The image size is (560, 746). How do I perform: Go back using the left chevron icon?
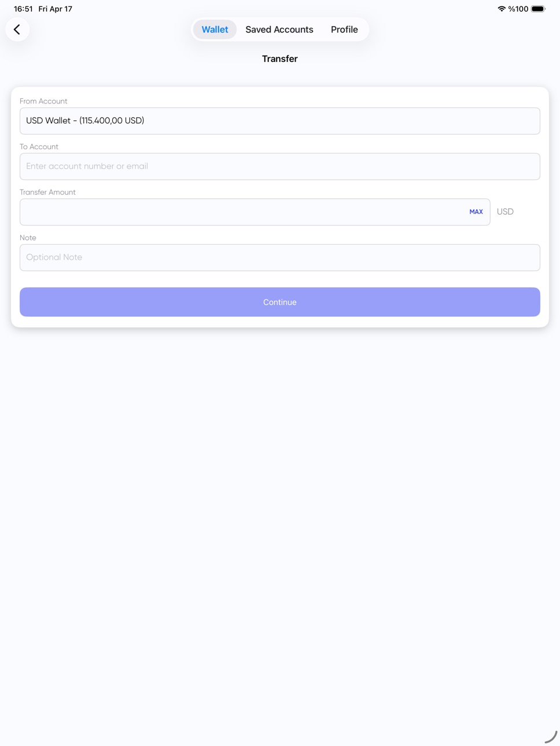(17, 29)
